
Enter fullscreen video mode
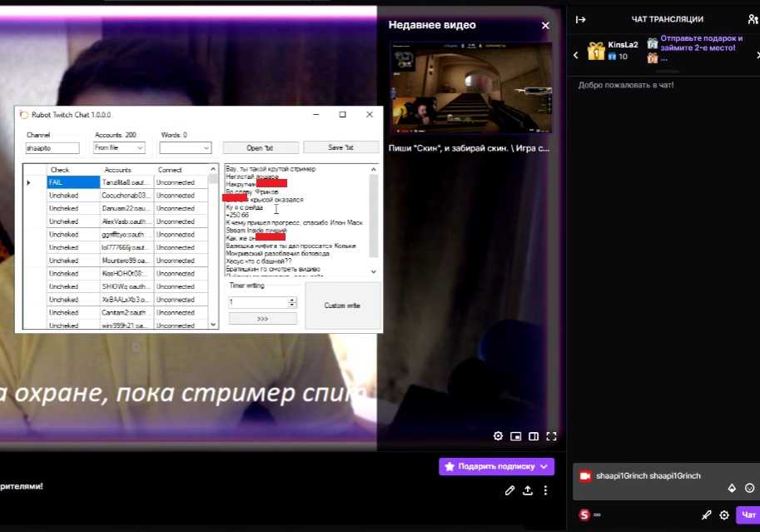[x=551, y=436]
